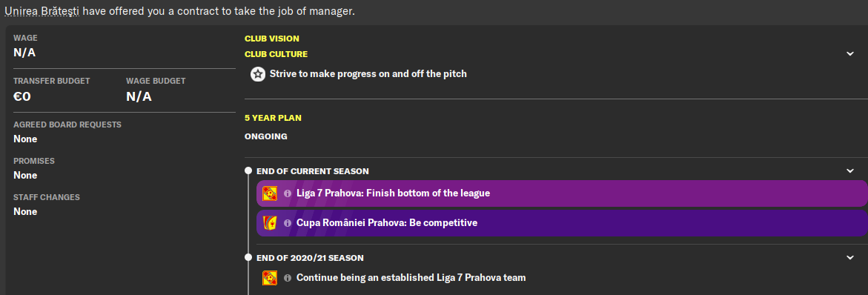Viewport: 868px width, 295px height.
Task: Open the Unirea Brătești club link
Action: [x=42, y=11]
